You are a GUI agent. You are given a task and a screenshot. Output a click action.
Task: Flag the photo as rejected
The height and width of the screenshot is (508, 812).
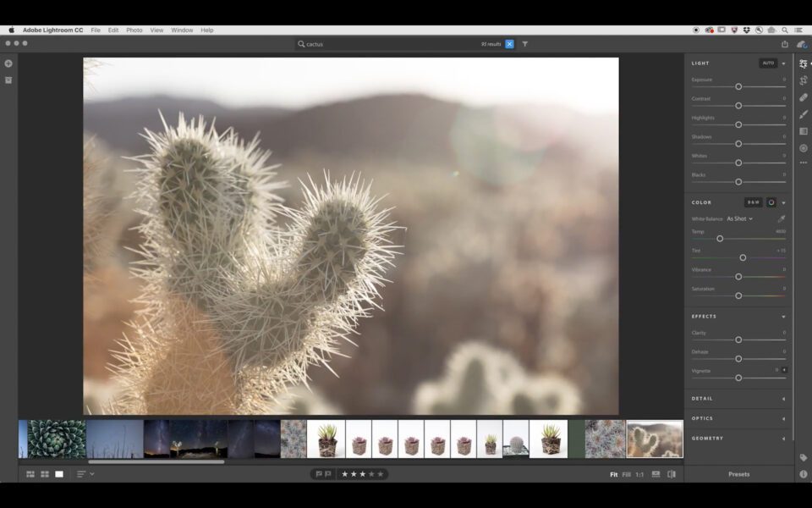click(x=328, y=474)
